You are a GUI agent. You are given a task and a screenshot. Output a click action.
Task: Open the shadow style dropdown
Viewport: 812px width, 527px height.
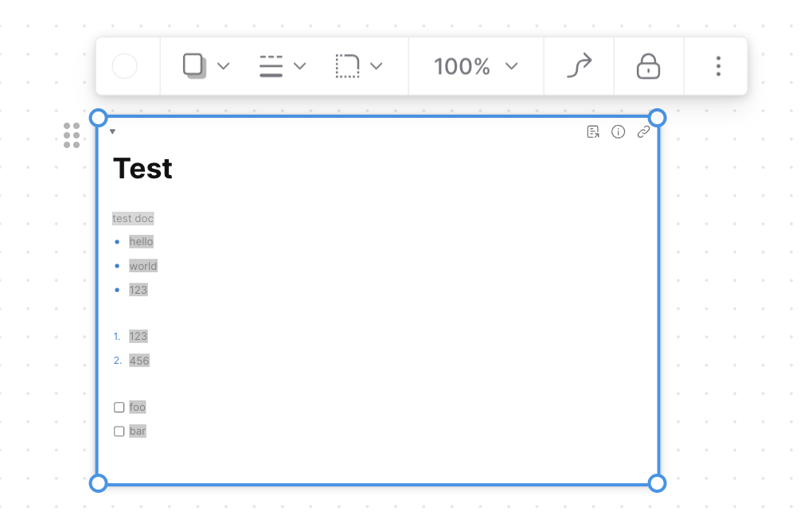coord(205,66)
